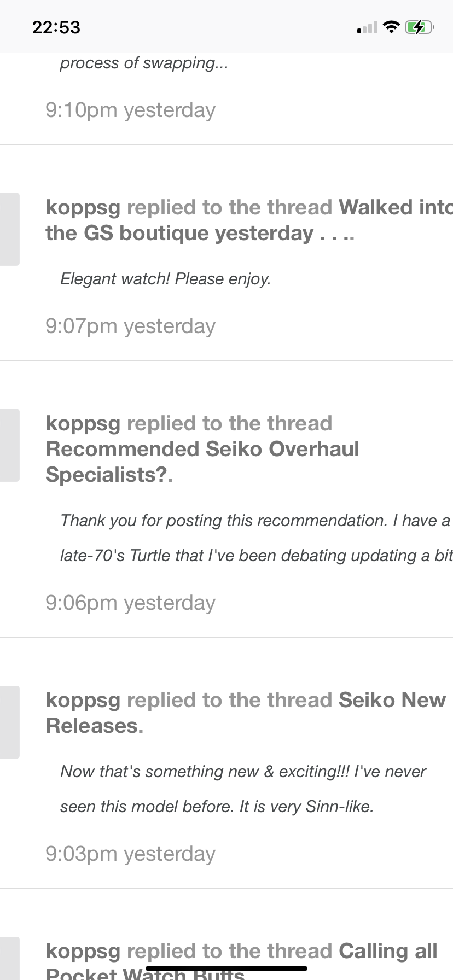Viewport: 453px width, 980px height.
Task: Open Recommended Seiko Overhaul Specialists thread
Action: tap(202, 449)
